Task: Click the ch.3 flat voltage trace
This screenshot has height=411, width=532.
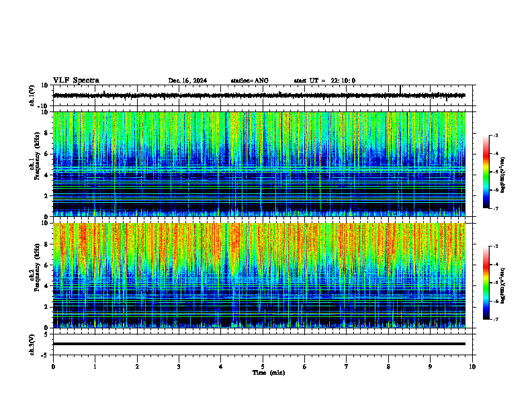Action: 259,344
